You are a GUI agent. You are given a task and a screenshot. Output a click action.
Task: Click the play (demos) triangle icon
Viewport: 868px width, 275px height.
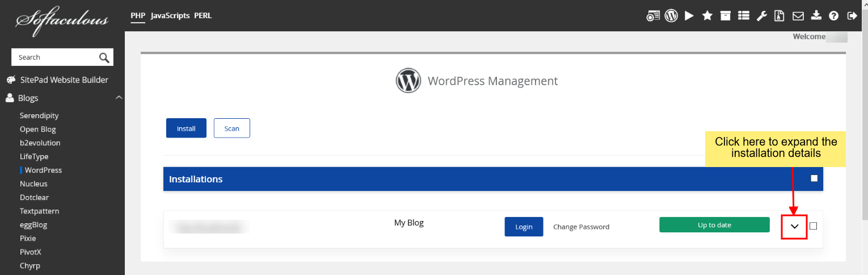pyautogui.click(x=689, y=16)
